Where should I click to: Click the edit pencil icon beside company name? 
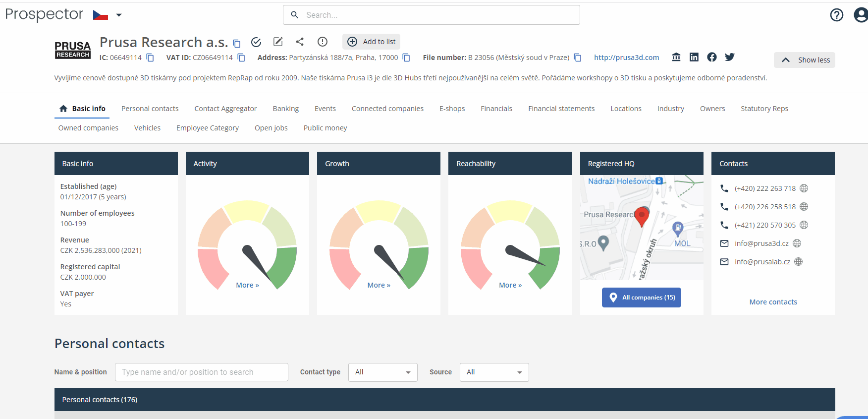[x=278, y=42]
